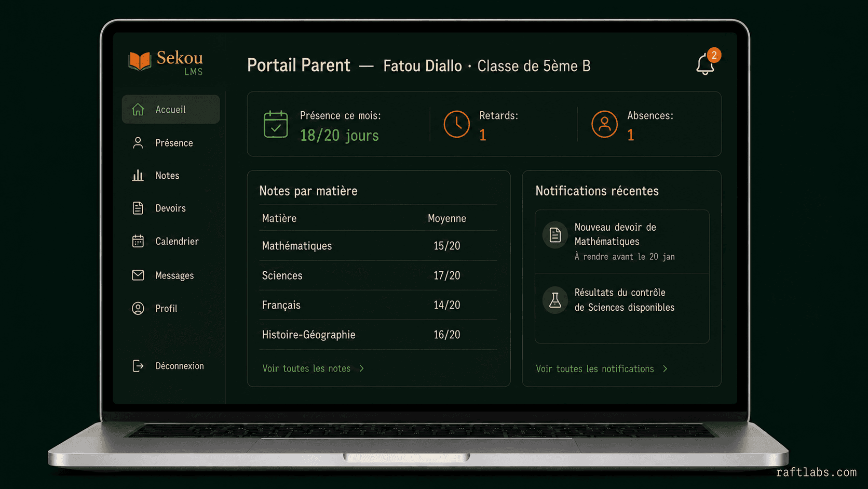
Task: Click the green calendar check presence icon
Action: tap(276, 124)
